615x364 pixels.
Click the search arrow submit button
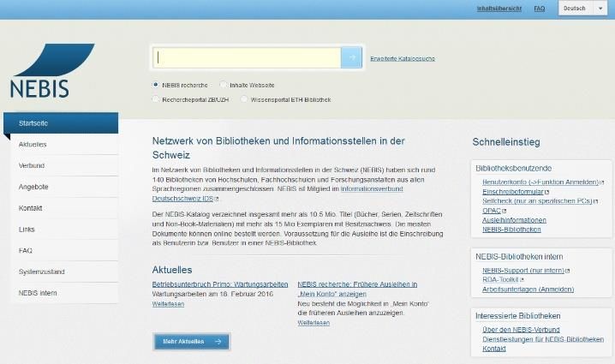click(x=351, y=57)
